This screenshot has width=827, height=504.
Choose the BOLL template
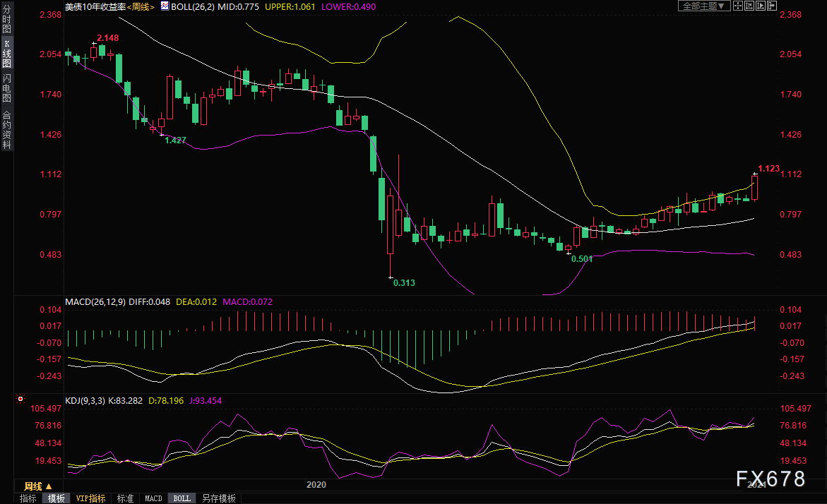(x=182, y=498)
